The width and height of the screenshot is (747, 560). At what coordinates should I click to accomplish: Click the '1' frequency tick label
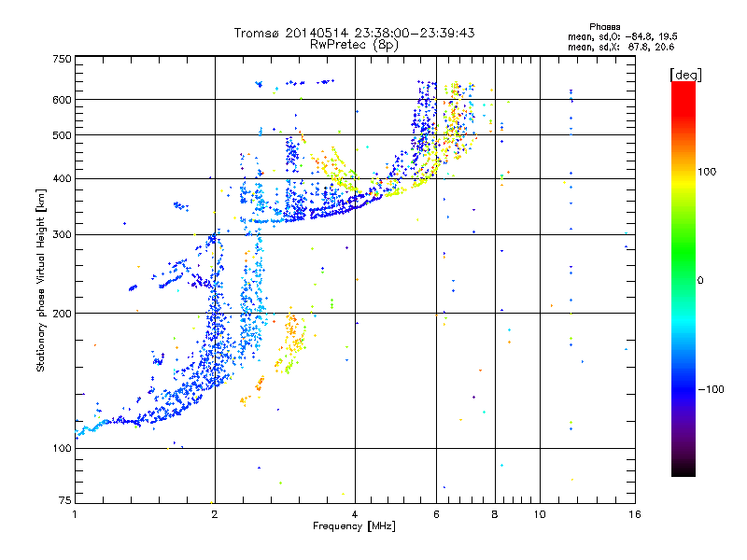click(x=75, y=514)
